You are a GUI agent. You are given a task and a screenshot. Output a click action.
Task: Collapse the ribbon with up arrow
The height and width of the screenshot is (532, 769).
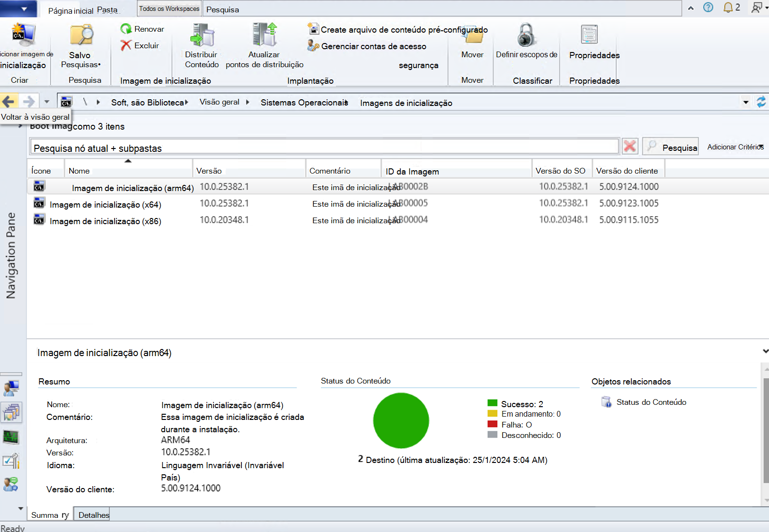click(691, 8)
